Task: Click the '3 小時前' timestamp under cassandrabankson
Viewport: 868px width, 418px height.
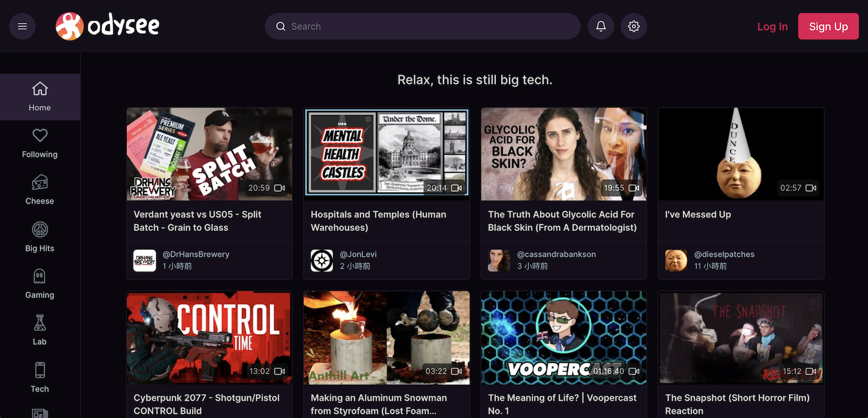Action: [x=532, y=267]
